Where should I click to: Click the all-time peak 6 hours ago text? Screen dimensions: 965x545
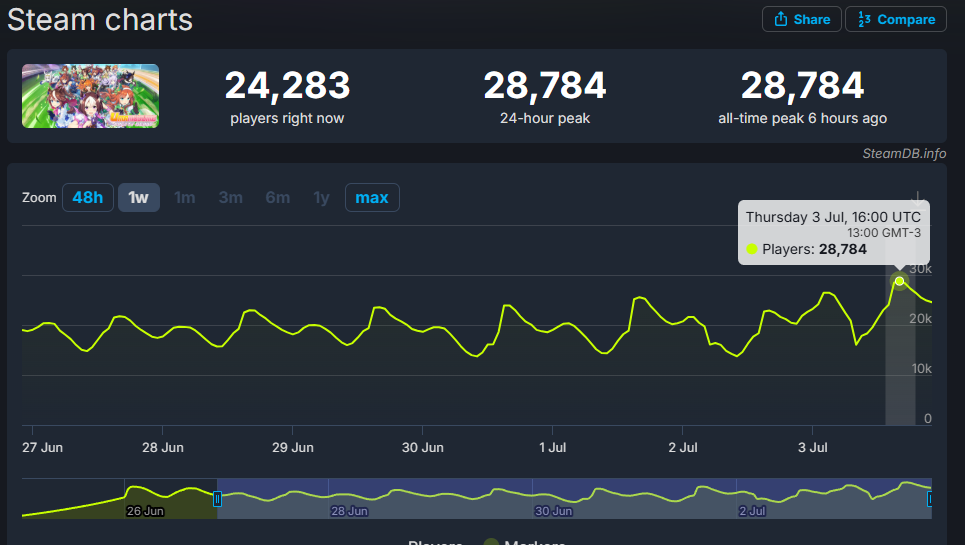tap(803, 118)
